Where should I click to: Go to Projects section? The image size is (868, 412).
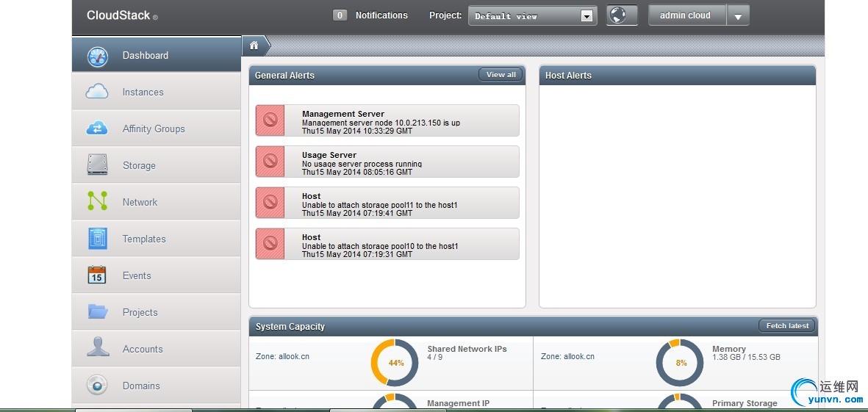pos(157,312)
